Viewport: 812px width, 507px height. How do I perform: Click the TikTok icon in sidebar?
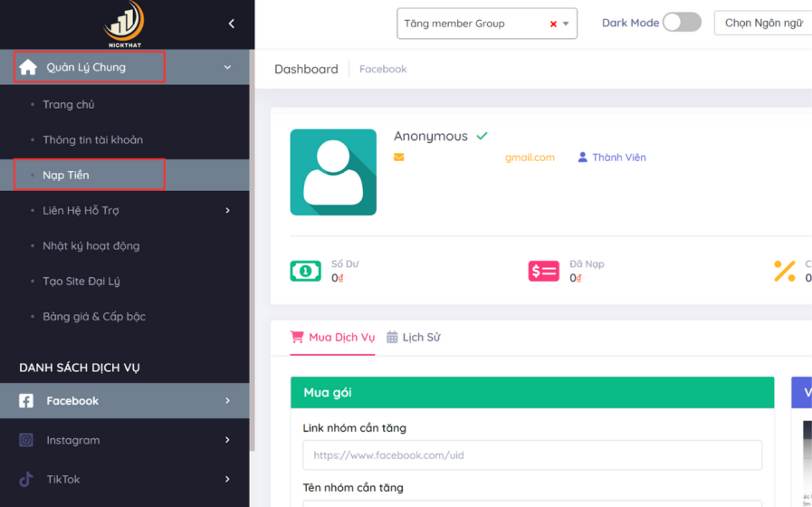pos(26,480)
